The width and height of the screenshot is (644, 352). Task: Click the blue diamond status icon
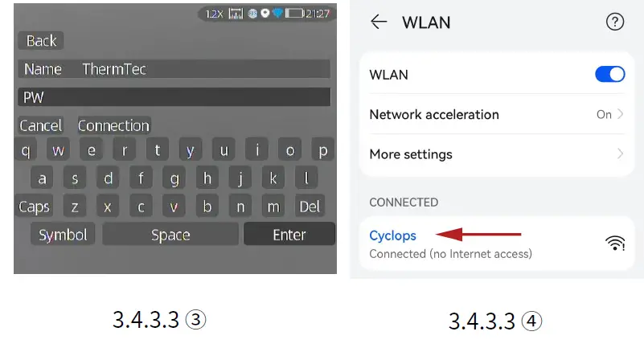277,13
